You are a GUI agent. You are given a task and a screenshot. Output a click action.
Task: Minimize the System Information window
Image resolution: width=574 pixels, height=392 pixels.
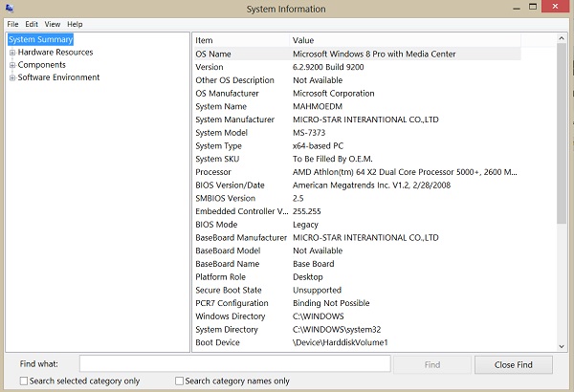click(x=517, y=8)
